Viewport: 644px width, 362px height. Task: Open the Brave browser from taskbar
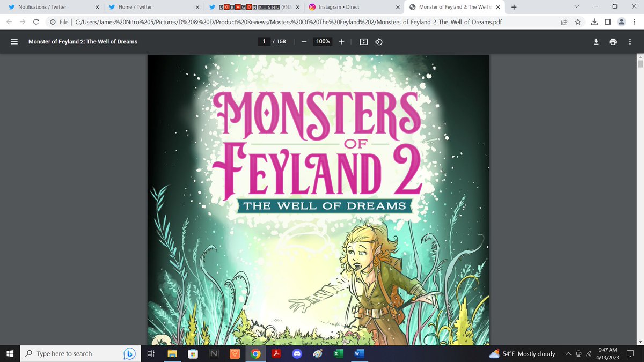(235, 353)
